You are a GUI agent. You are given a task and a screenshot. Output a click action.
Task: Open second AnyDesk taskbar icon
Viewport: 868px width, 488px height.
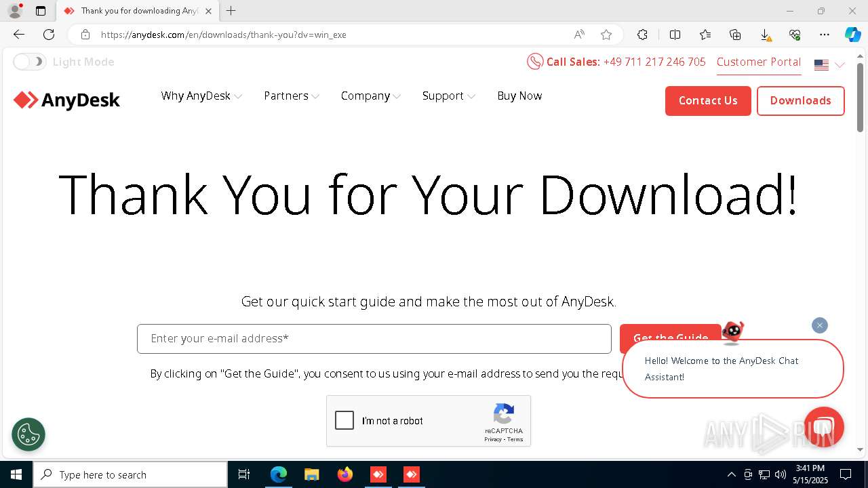[411, 474]
